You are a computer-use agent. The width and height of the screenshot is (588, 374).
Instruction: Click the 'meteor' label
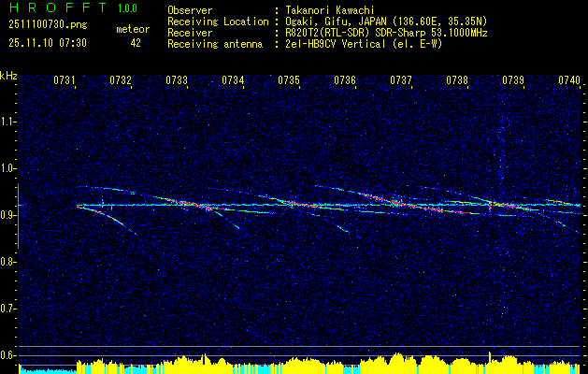pos(133,29)
